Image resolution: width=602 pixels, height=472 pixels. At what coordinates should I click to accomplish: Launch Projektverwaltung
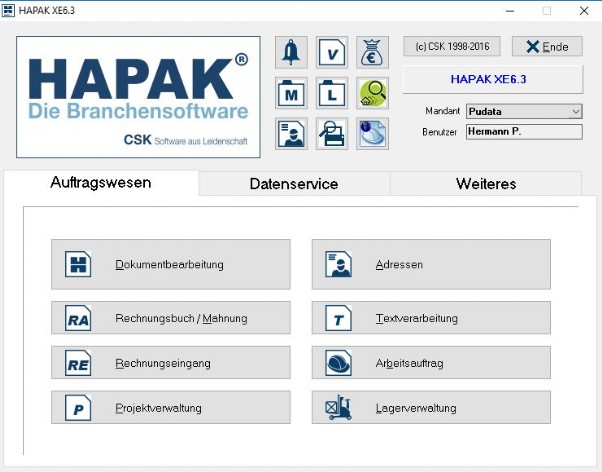tap(171, 408)
